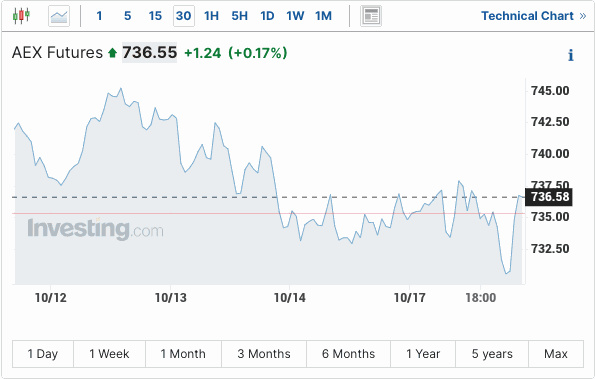595x379 pixels.
Task: Click the AEX Futures title
Action: 57,52
